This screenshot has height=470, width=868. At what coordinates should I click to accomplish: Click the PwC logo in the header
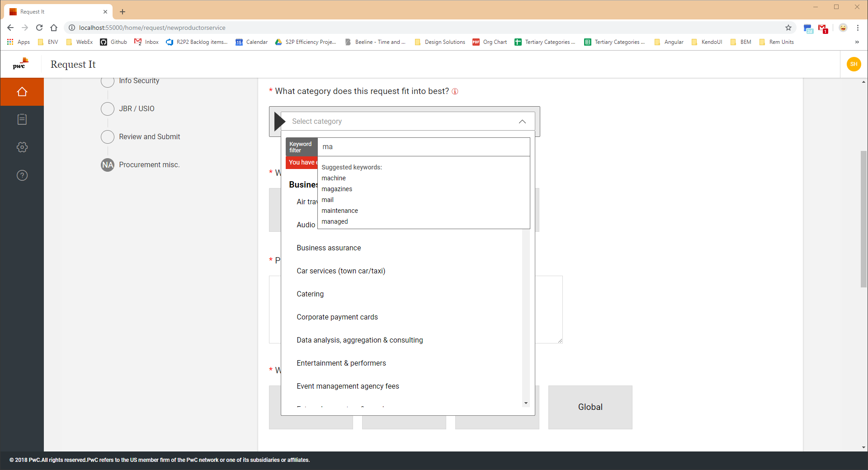click(20, 64)
